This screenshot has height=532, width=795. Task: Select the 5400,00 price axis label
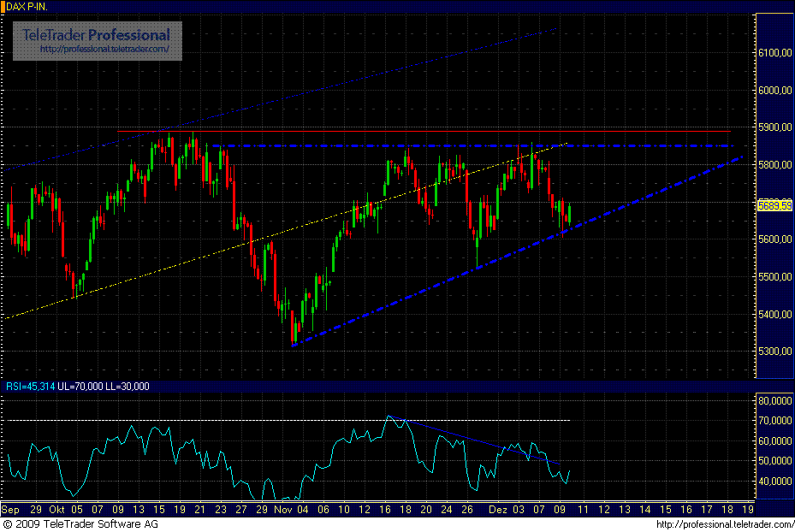point(775,314)
